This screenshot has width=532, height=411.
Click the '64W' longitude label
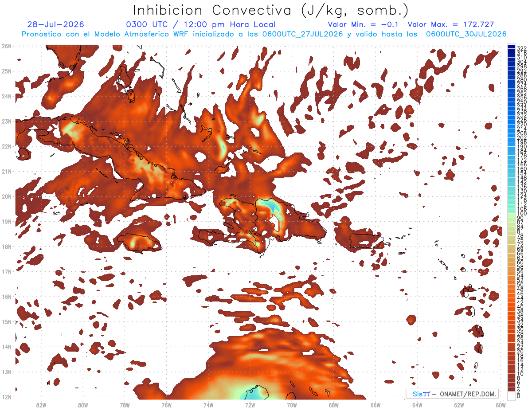(x=417, y=405)
